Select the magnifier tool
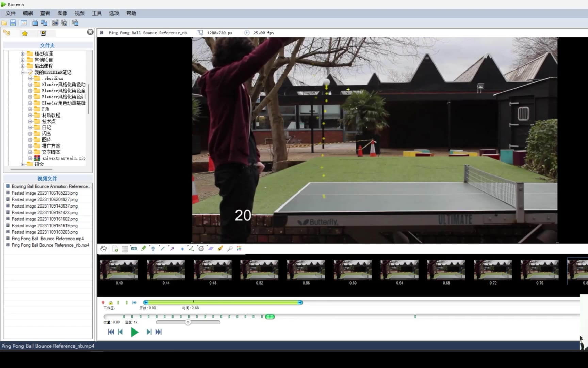This screenshot has height=368, width=588. tap(230, 249)
